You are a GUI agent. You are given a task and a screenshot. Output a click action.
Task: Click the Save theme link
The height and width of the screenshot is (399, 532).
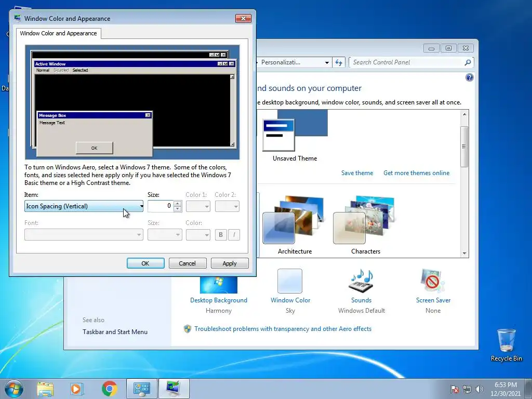[x=357, y=172]
